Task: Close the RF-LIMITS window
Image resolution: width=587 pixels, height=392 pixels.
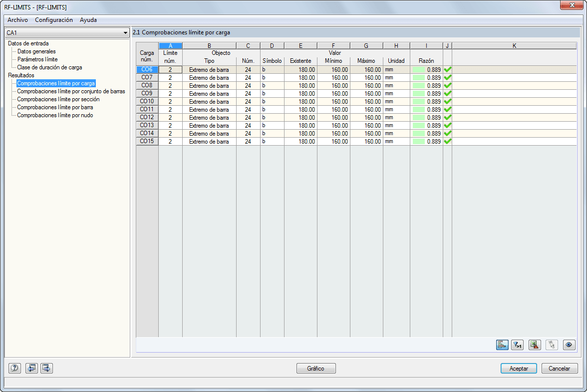Action: 572,5
